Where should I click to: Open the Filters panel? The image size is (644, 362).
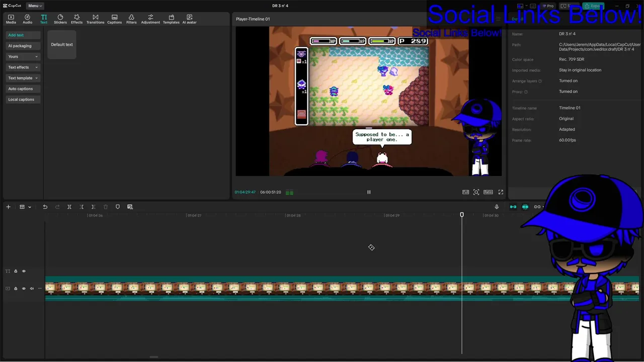[131, 19]
